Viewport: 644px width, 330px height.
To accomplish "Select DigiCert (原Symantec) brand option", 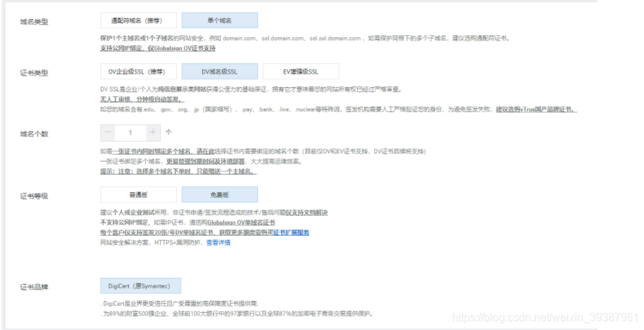I will coord(140,286).
